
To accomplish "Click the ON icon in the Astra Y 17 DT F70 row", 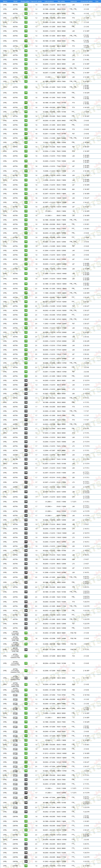I will pos(26,420).
